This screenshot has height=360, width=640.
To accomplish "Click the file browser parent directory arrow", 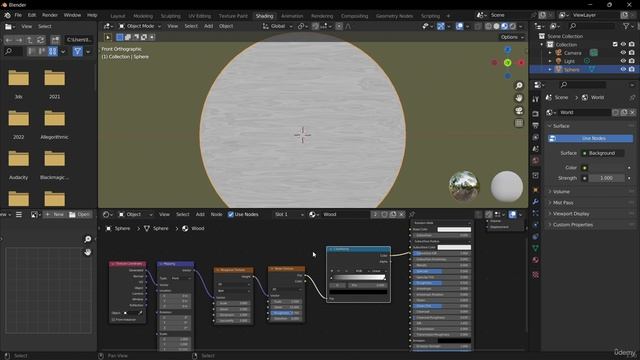I will point(30,40).
